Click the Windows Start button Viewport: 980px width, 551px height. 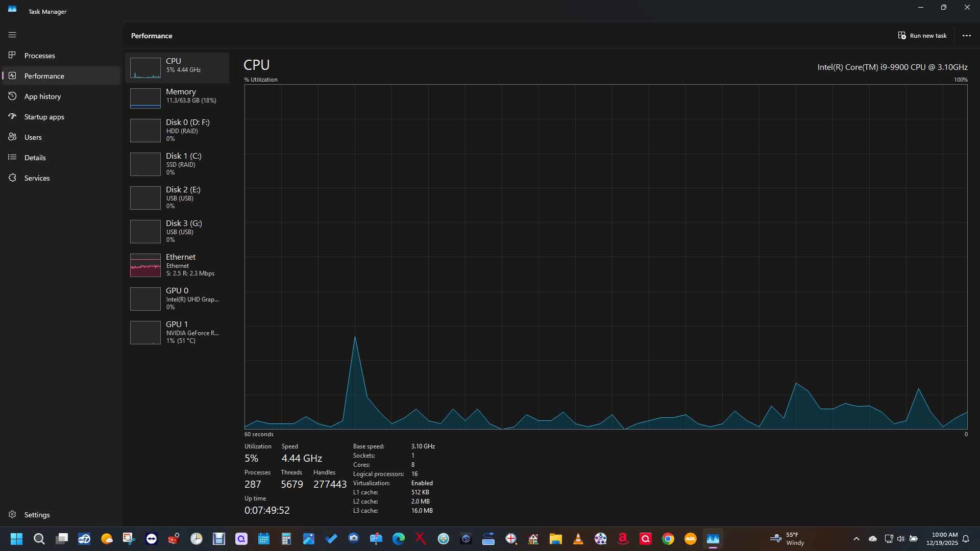(16, 539)
